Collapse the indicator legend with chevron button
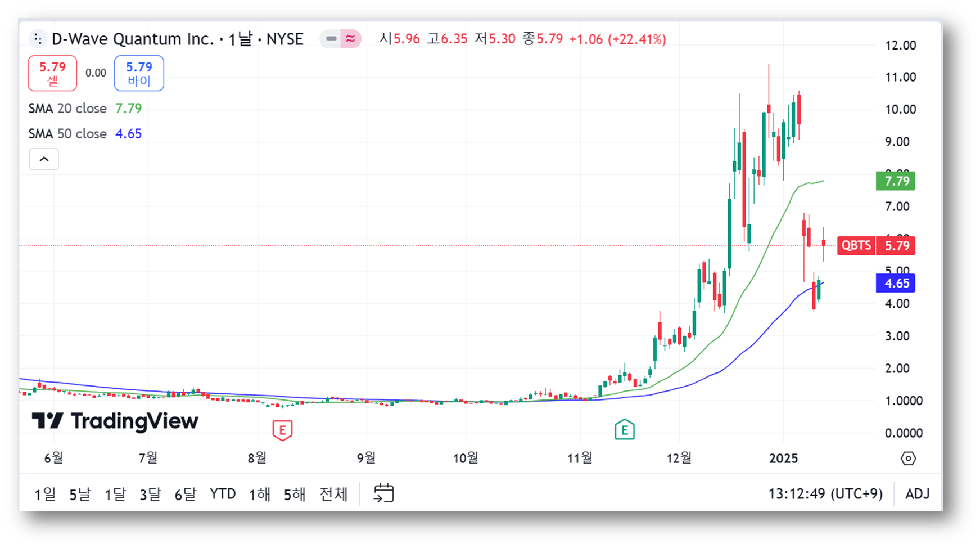 [x=44, y=159]
